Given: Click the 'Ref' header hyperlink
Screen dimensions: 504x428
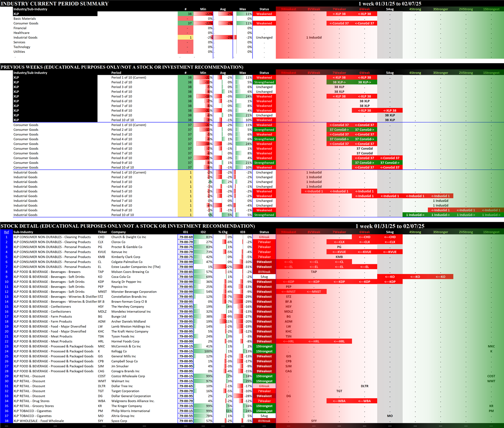Looking at the screenshot, I should 7,232.
